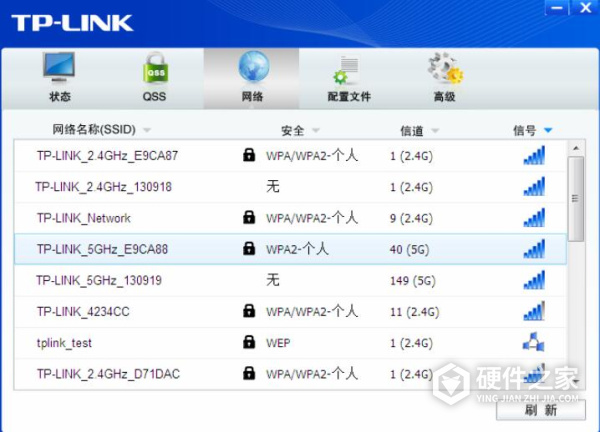Click signal bars for TP-LINK_Network
600x432 pixels.
[534, 217]
